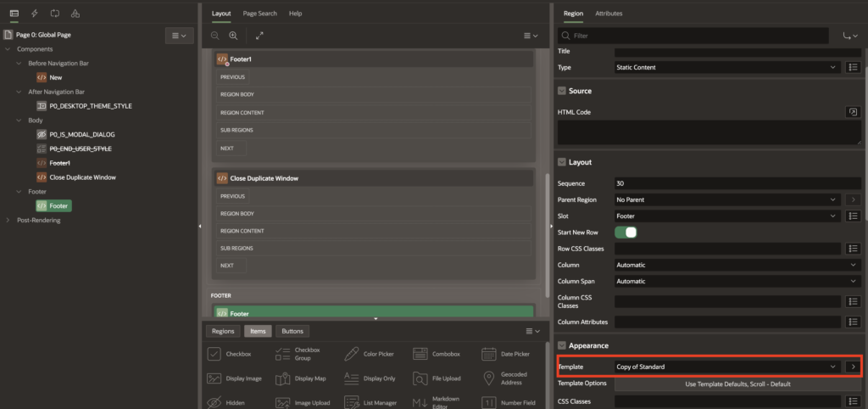Image resolution: width=868 pixels, height=409 pixels.
Task: Click the Use Template Defaults button
Action: [x=737, y=384]
